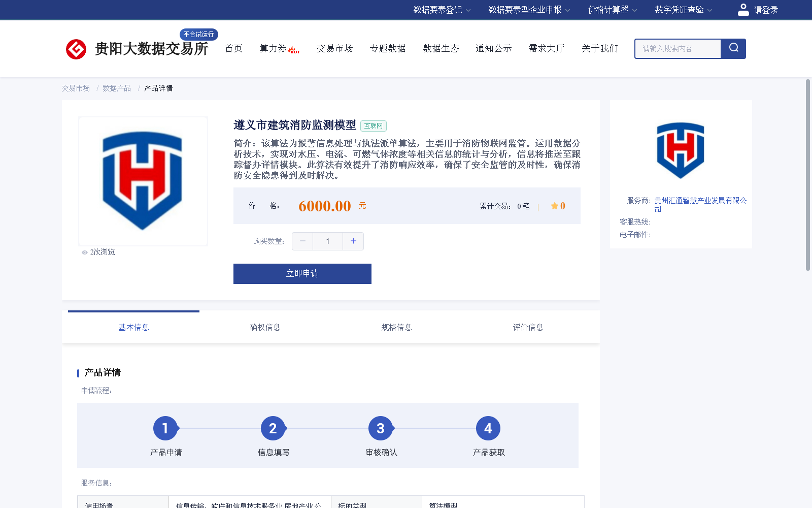Select the 基本信息 tab
The height and width of the screenshot is (508, 812).
tap(133, 327)
